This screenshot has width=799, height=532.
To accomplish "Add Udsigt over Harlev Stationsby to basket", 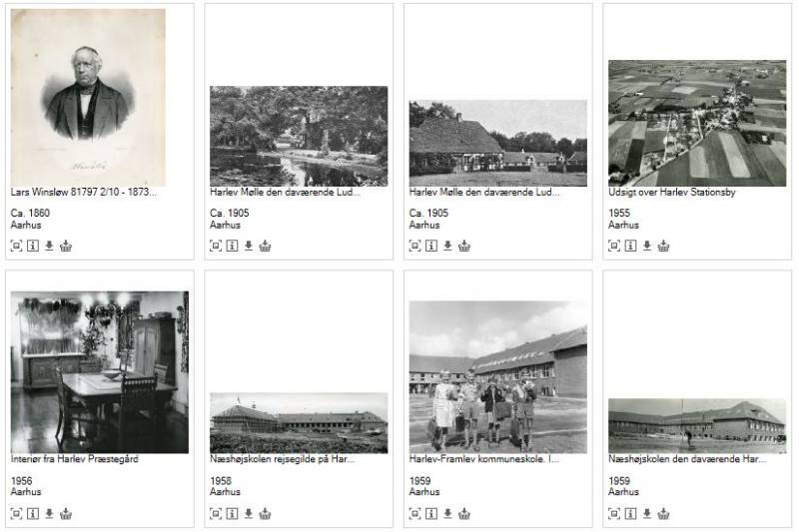I will [663, 246].
